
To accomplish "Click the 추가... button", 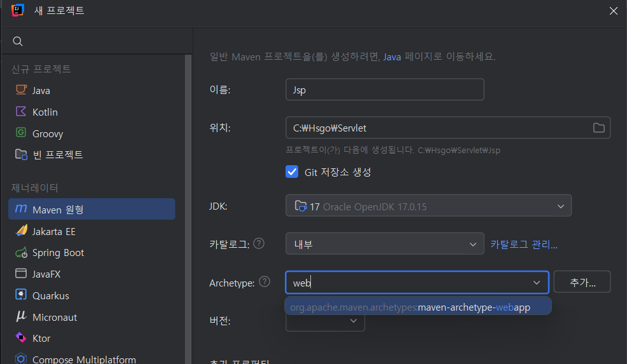I will pyautogui.click(x=582, y=282).
